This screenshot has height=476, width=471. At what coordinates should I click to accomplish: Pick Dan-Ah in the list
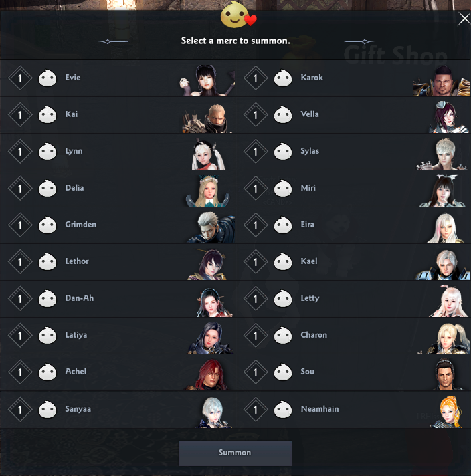tap(118, 299)
